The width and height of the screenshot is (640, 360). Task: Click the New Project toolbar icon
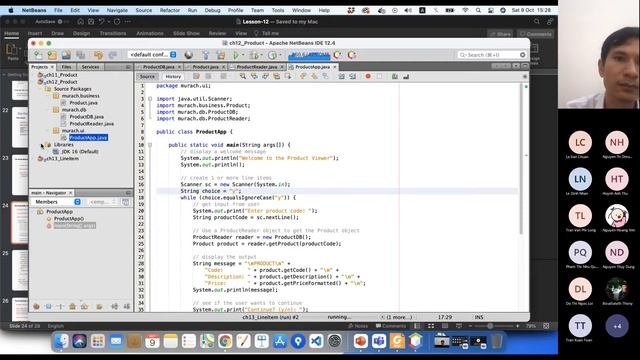pyautogui.click(x=52, y=55)
